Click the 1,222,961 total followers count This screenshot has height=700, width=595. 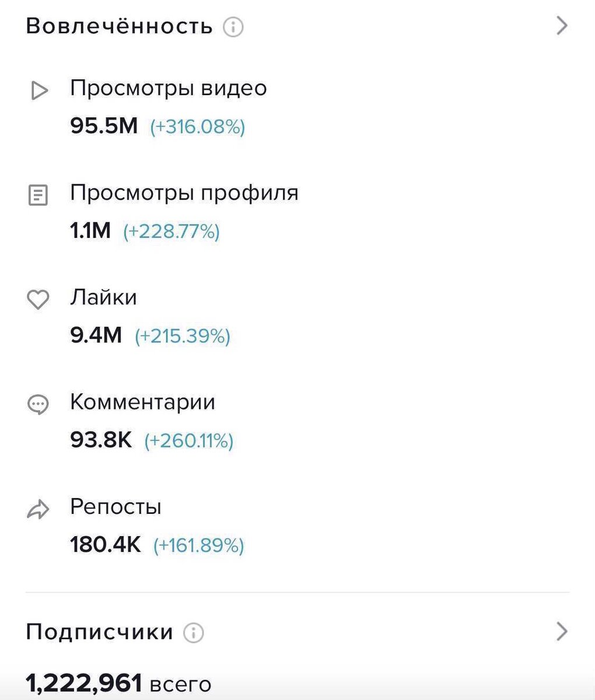click(84, 683)
